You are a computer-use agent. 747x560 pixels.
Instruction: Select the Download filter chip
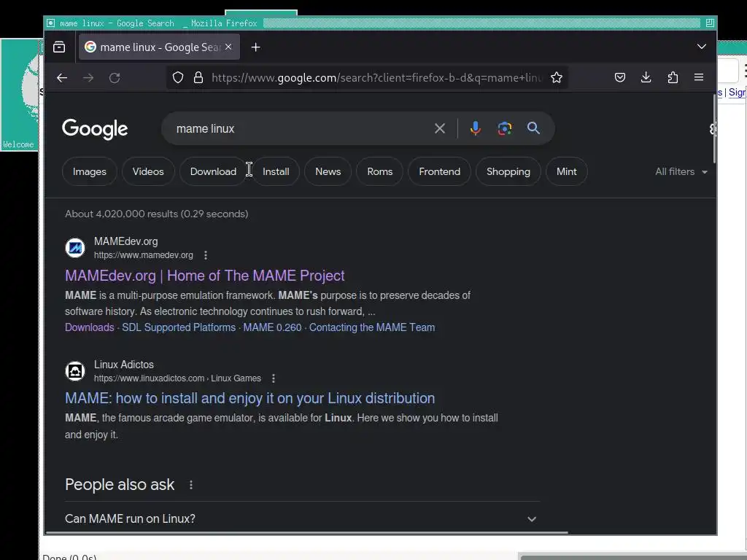click(213, 171)
